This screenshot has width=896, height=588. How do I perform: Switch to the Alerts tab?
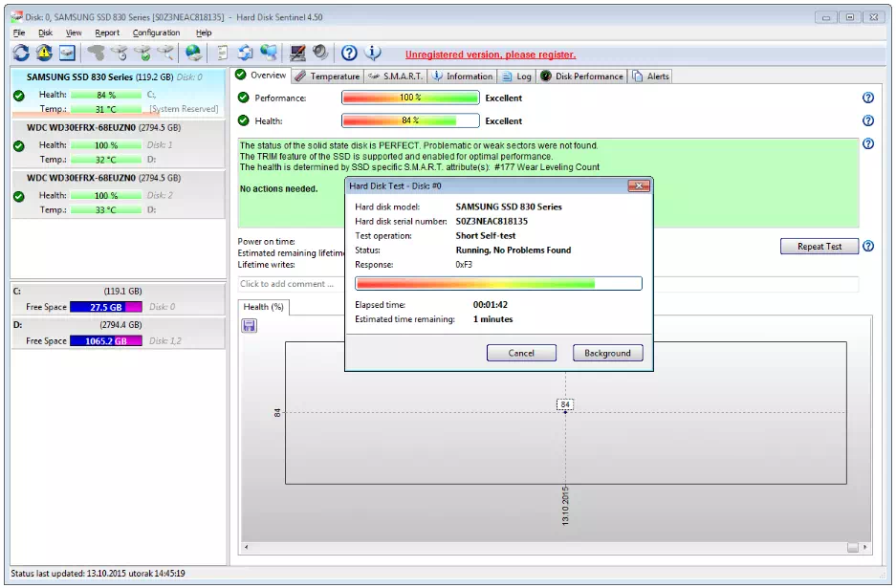coord(650,76)
